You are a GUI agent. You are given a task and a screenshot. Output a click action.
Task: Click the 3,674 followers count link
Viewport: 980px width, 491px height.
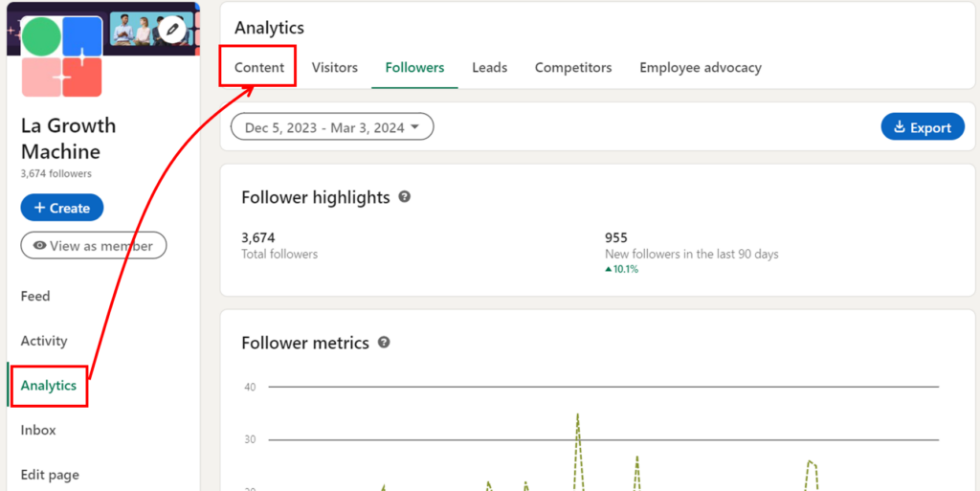[x=56, y=174]
